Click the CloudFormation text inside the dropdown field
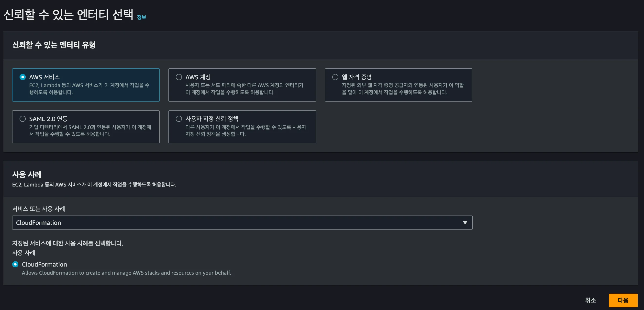 [x=38, y=222]
